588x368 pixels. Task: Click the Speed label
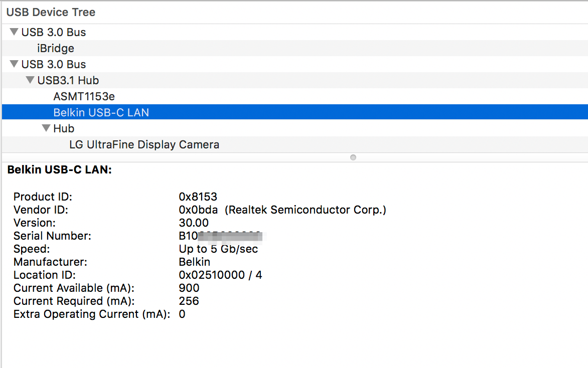(32, 249)
